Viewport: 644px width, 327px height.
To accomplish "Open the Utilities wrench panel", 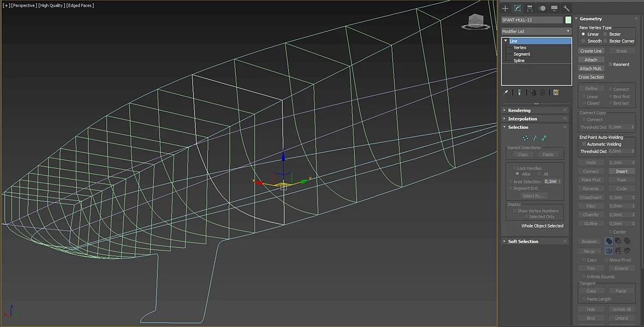I will pyautogui.click(x=567, y=8).
